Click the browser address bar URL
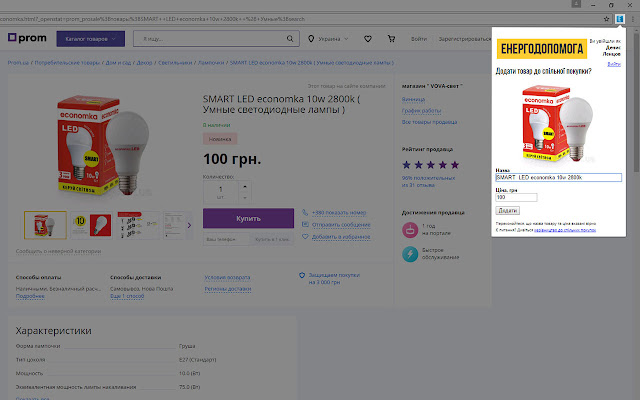Screen dimensions: 640x400 [300, 19]
